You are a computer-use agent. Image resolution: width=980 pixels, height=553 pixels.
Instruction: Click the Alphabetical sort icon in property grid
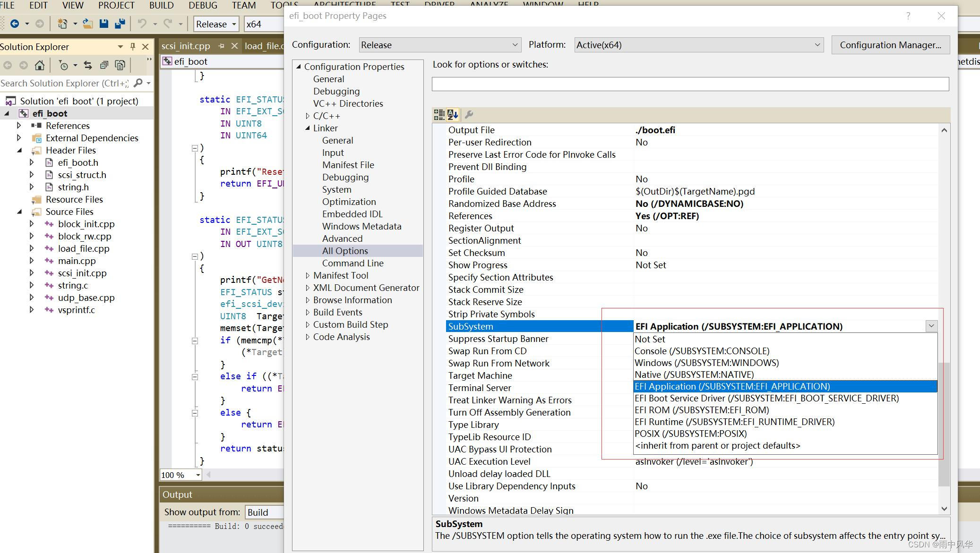pos(453,114)
